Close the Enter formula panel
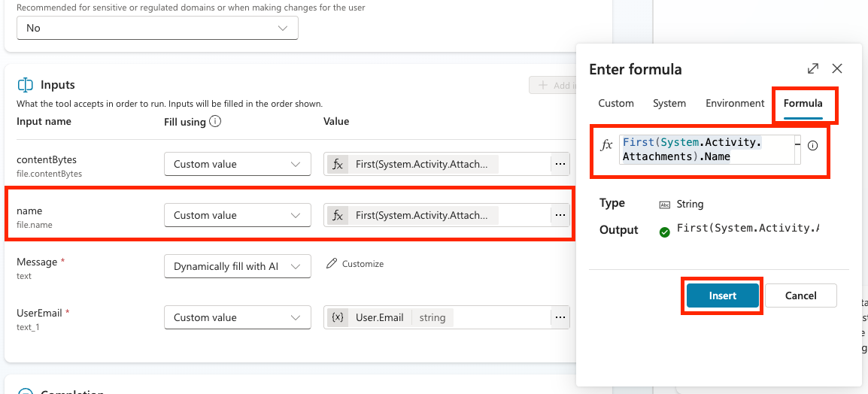Screen dimensions: 868x394 click(837, 68)
